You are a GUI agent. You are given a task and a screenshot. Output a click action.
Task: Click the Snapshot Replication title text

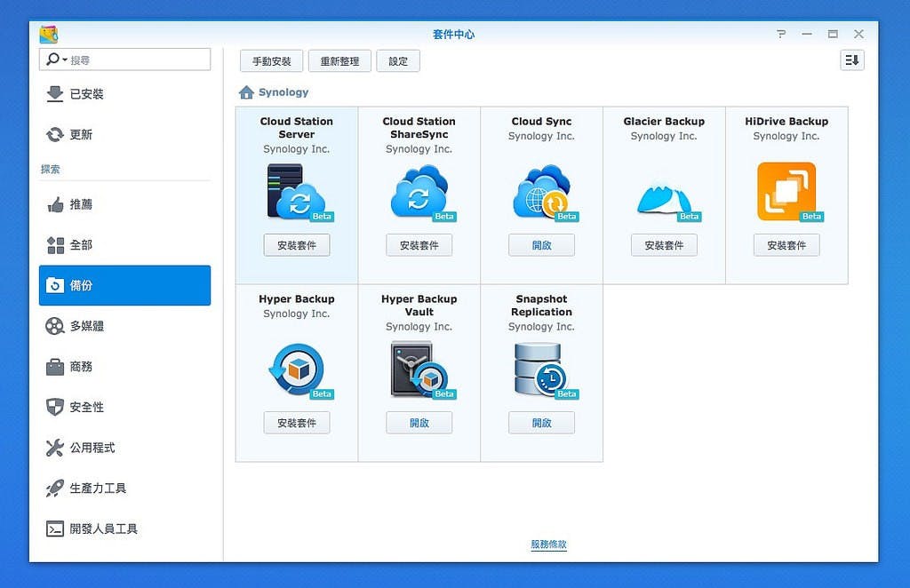[x=541, y=305]
